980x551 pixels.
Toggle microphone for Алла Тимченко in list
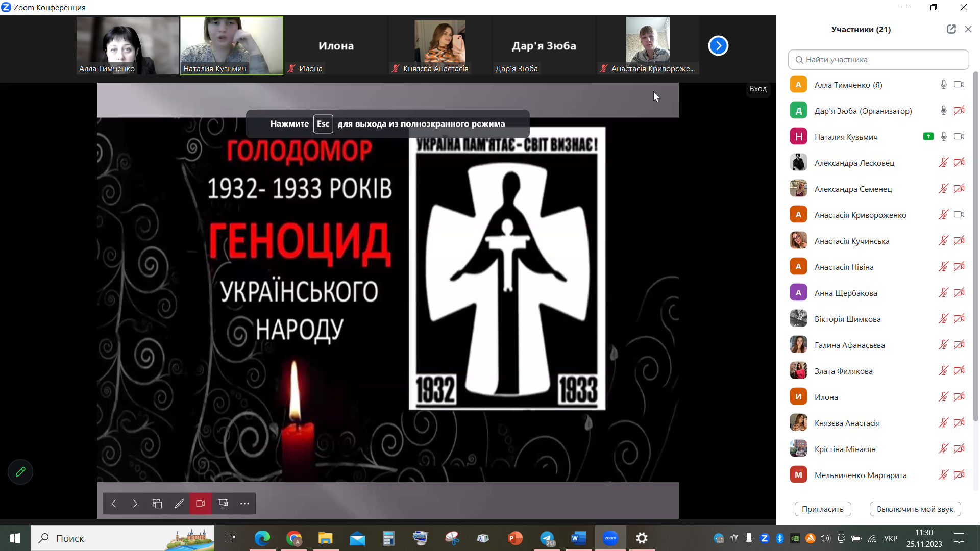coord(944,85)
